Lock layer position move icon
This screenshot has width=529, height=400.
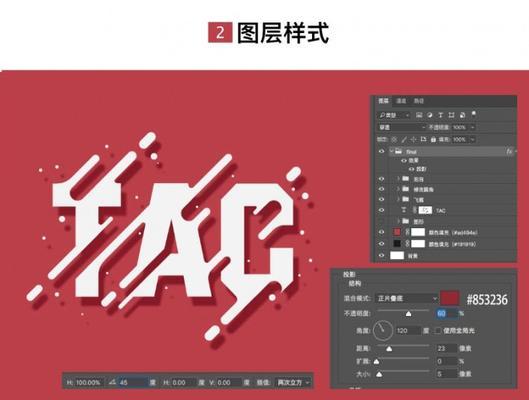point(414,139)
